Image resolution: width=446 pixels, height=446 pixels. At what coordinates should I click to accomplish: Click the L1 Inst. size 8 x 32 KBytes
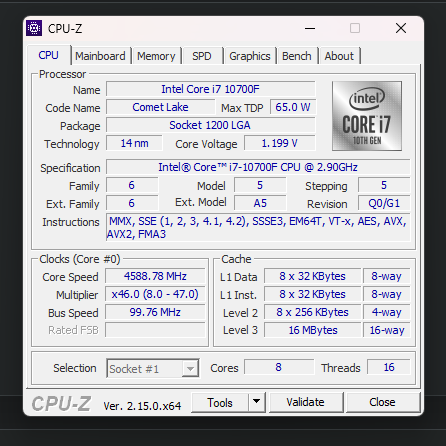[312, 294]
